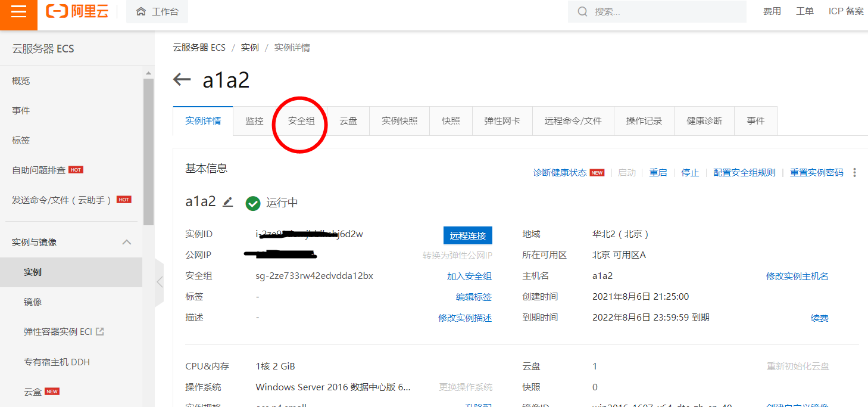Stop the instance via 停止
868x407 pixels.
690,173
